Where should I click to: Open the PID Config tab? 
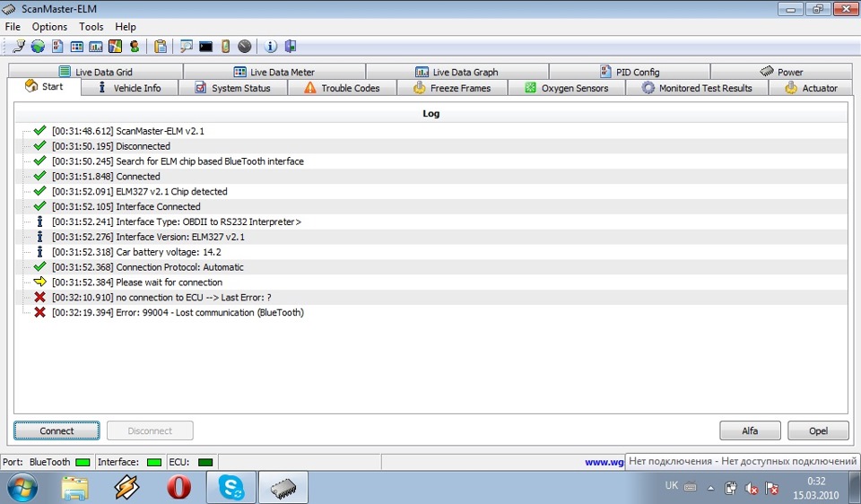[630, 72]
